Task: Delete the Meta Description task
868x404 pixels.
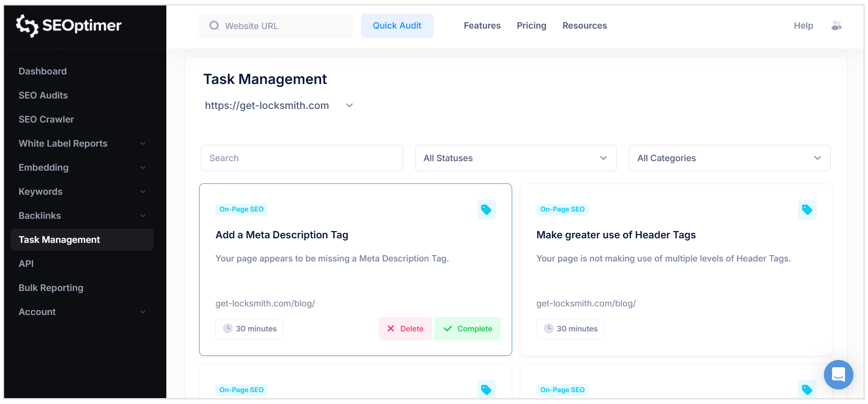Action: click(x=405, y=329)
